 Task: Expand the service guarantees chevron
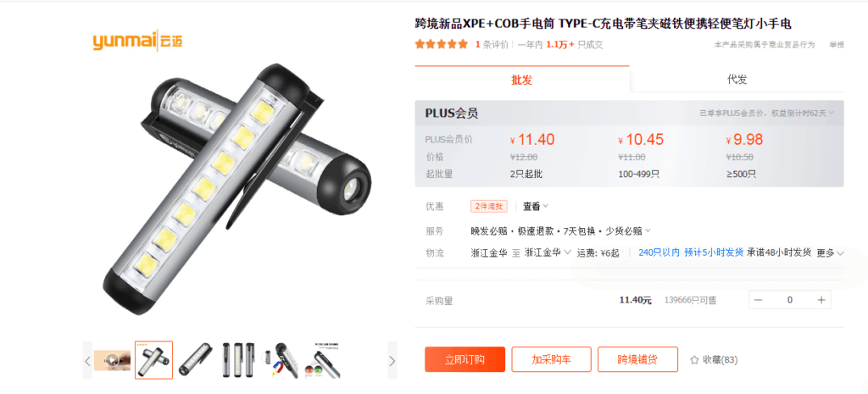click(648, 230)
